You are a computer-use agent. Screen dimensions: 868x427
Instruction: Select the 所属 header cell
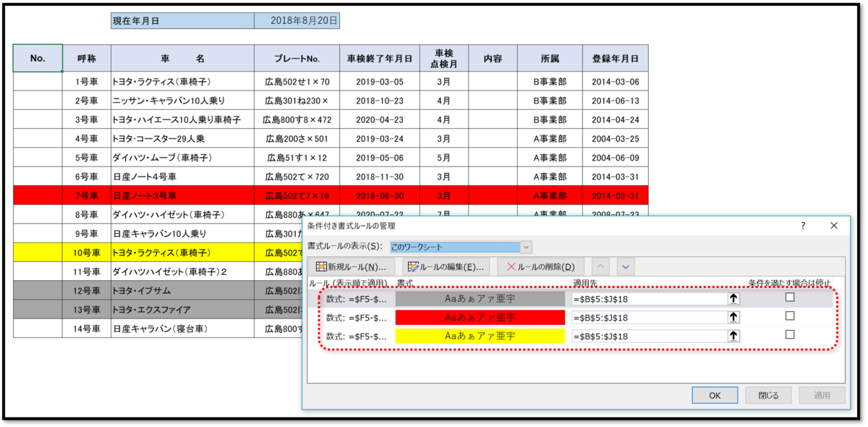(x=550, y=59)
